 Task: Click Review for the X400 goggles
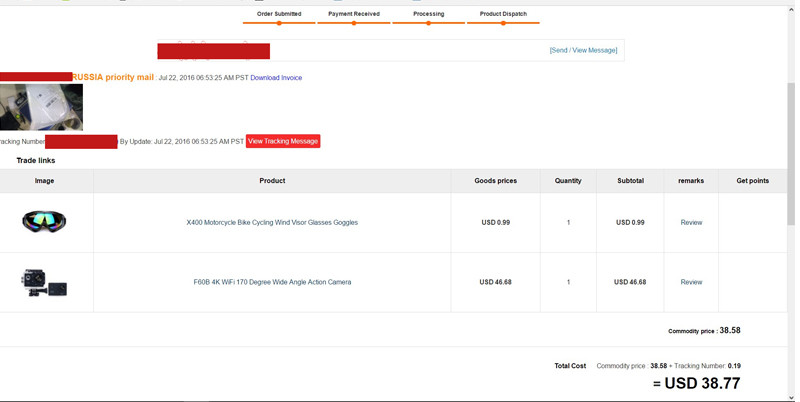click(691, 222)
